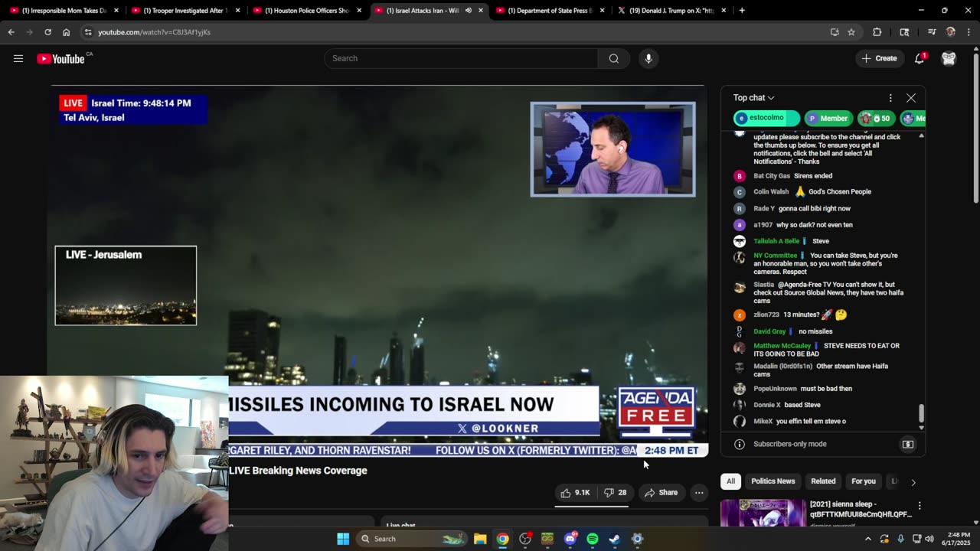Open the YouTube account avatar menu
Screen dimensions: 980x551
(949, 58)
